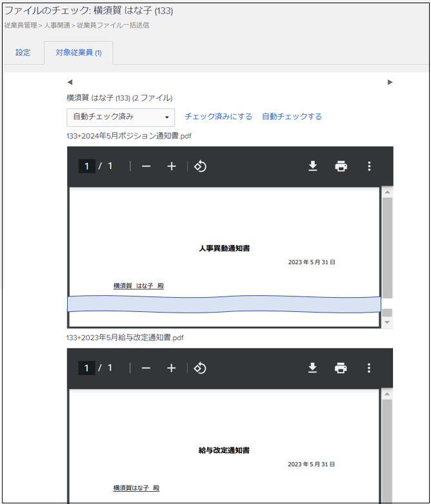
Task: Click breadcrumb 人事関連
Action: click(x=57, y=25)
